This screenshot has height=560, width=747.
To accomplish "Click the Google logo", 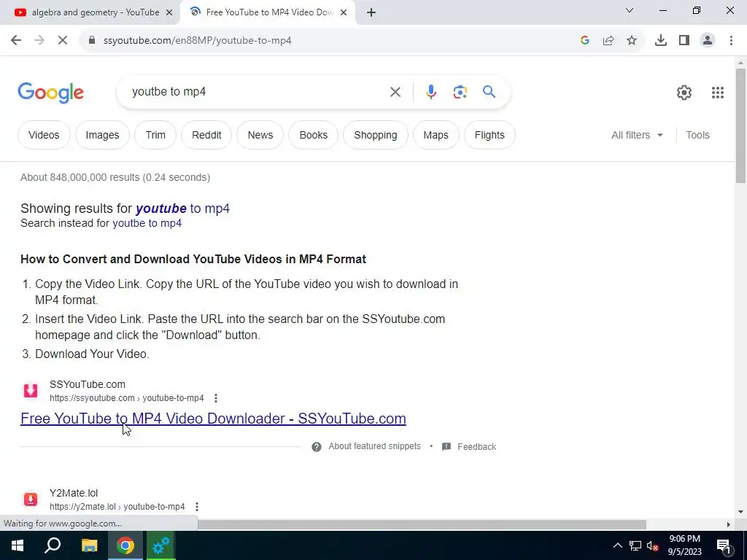I will click(x=50, y=93).
